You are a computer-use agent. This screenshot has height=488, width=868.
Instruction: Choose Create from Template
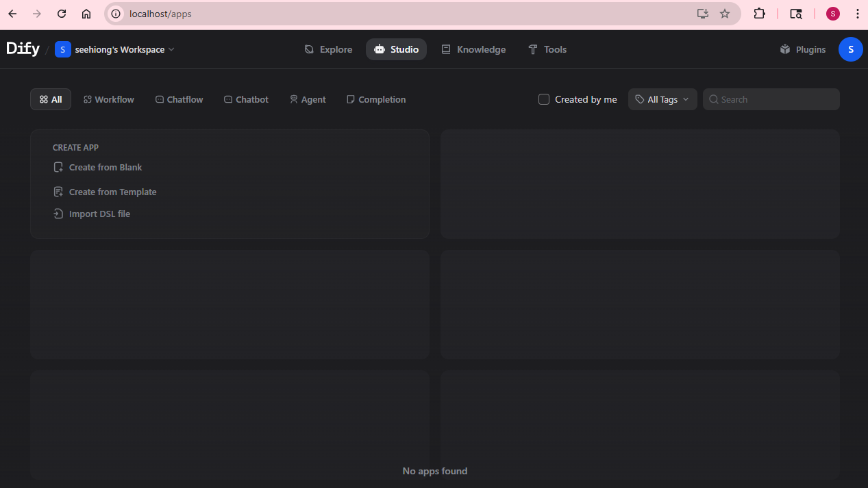coord(105,192)
